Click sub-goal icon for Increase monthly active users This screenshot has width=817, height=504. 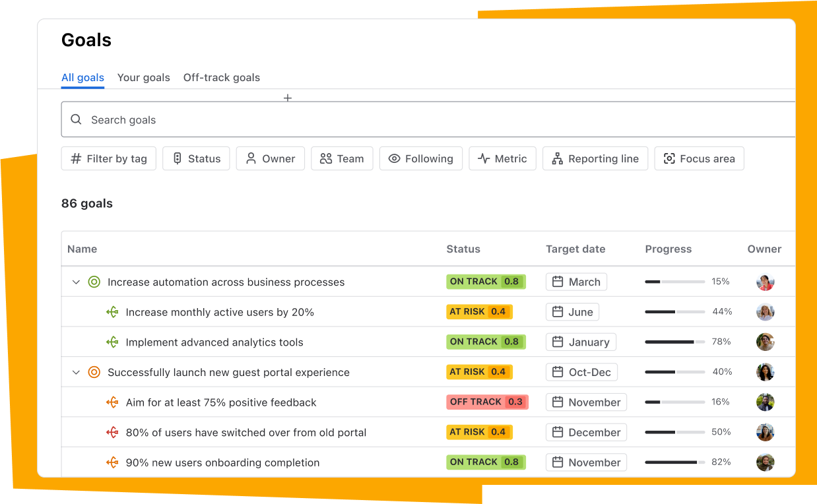(x=112, y=312)
